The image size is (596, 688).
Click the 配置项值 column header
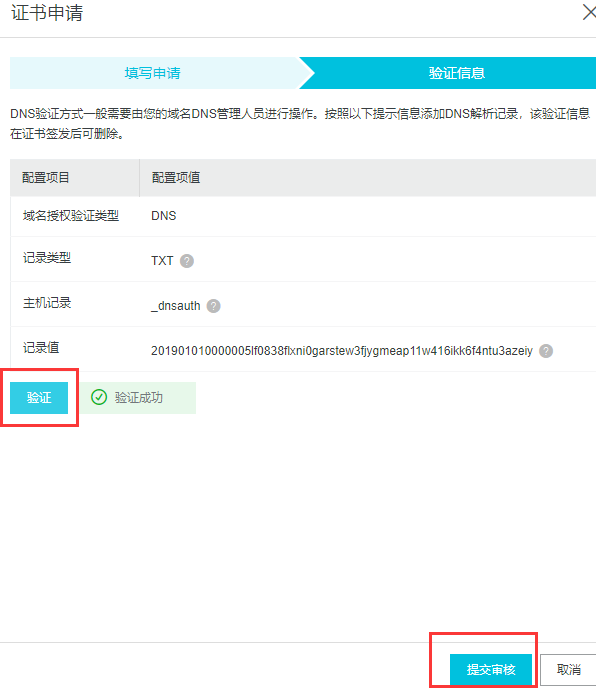[x=176, y=178]
